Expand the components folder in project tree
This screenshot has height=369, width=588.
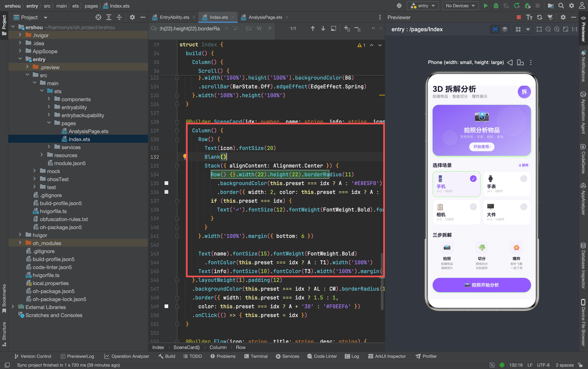[x=49, y=99]
